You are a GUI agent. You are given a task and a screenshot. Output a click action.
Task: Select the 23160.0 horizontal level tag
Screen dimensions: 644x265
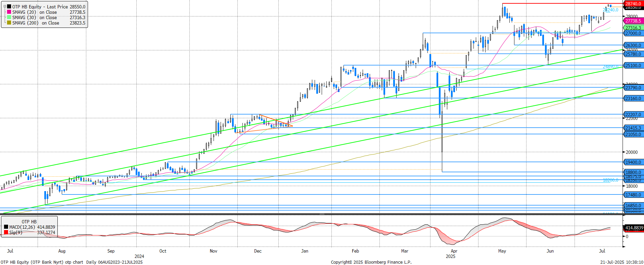pyautogui.click(x=633, y=98)
